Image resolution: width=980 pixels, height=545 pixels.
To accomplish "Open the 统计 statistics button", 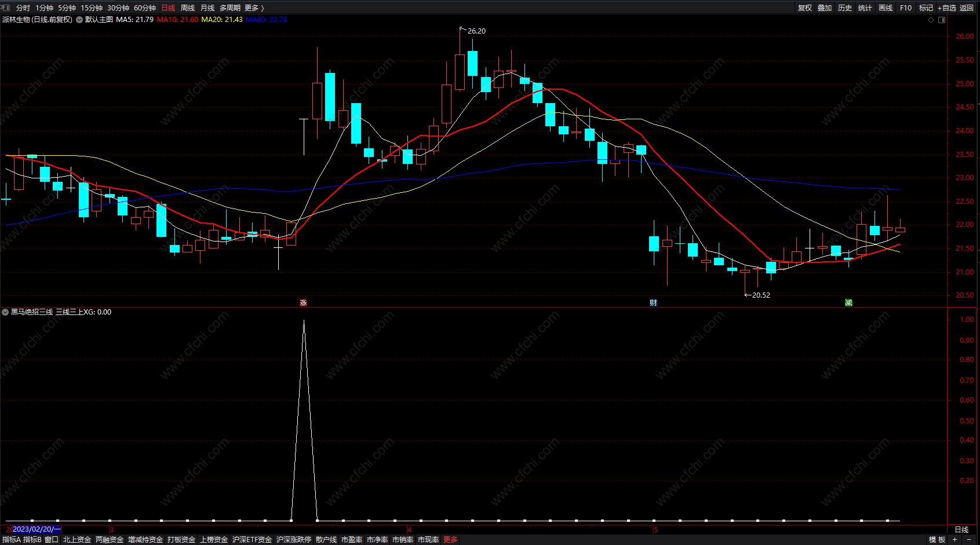I will pyautogui.click(x=865, y=8).
